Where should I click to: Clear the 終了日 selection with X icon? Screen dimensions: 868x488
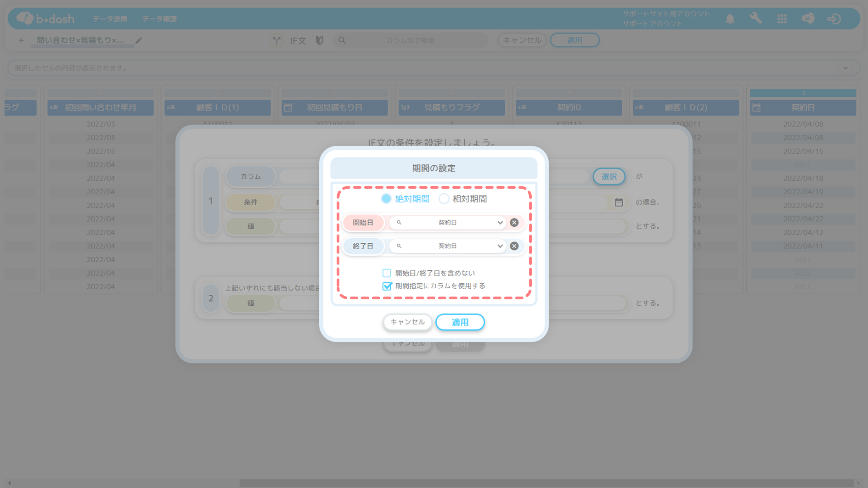click(x=514, y=246)
